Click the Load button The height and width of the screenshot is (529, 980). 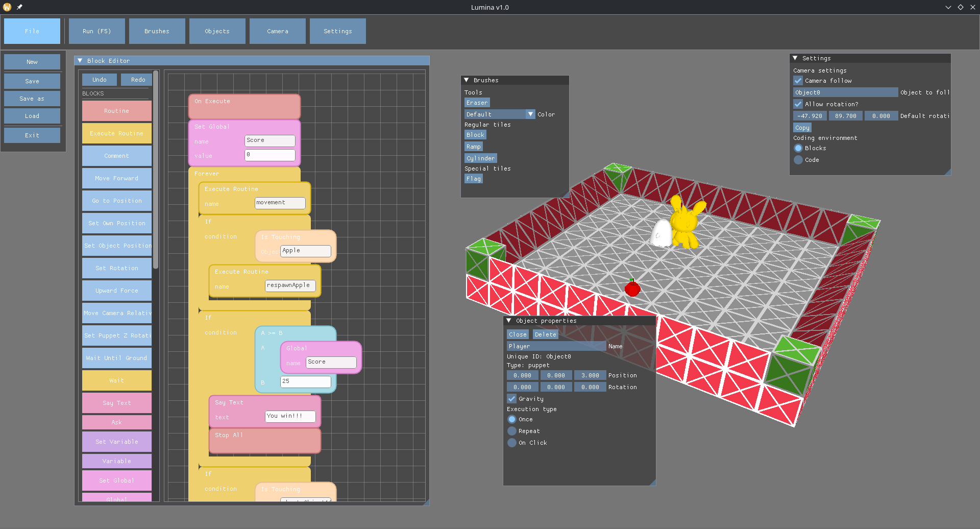[x=32, y=116]
